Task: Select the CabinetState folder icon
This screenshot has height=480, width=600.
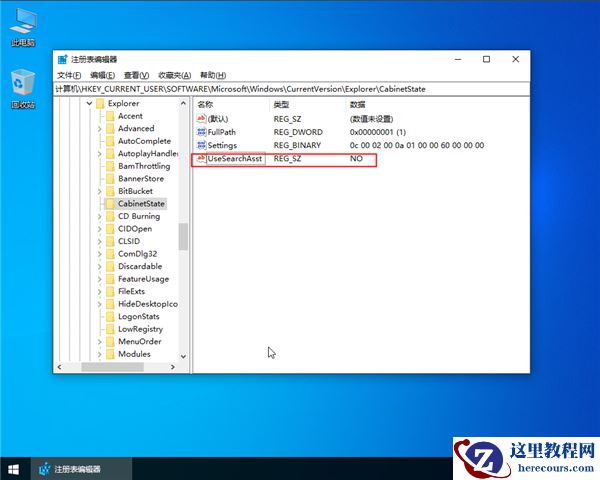Action: point(110,204)
